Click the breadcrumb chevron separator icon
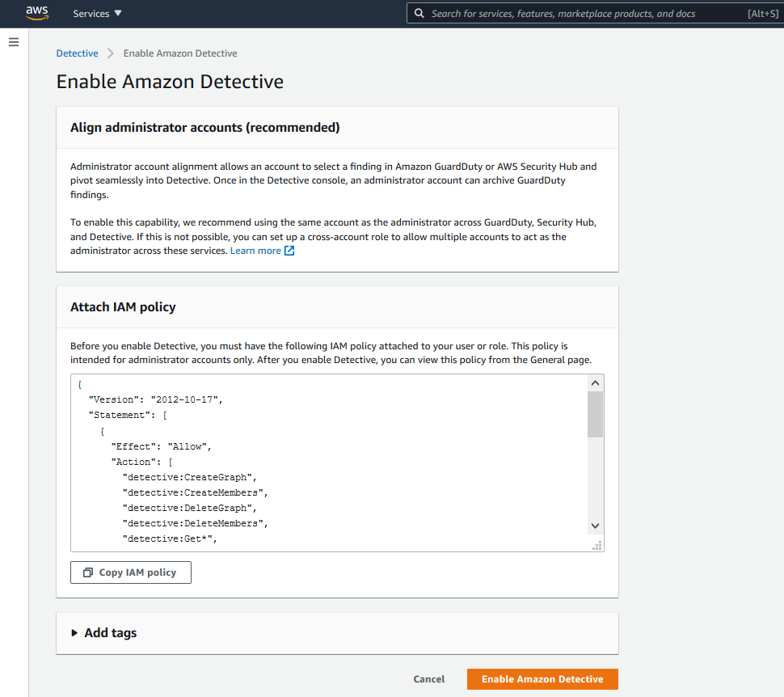Image resolution: width=784 pixels, height=697 pixels. tap(111, 53)
